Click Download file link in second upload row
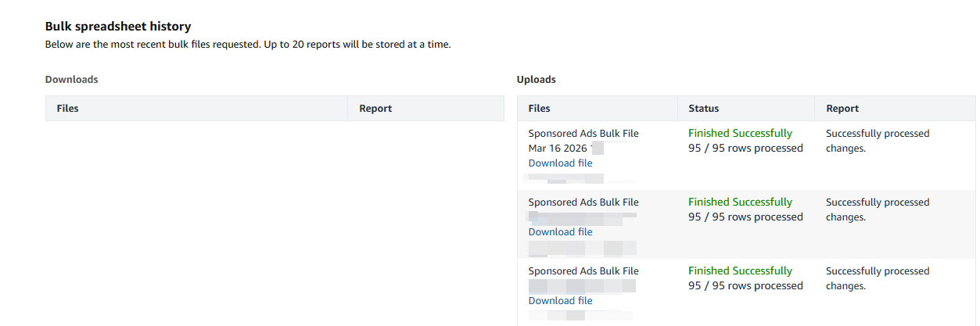Screen dimensions: 980x326 (560, 232)
